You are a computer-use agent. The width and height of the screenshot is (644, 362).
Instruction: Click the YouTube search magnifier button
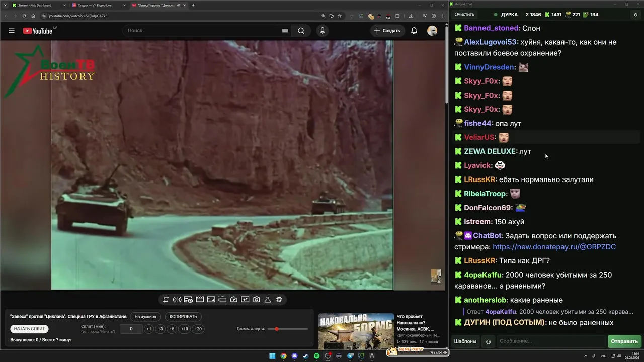[301, 31]
